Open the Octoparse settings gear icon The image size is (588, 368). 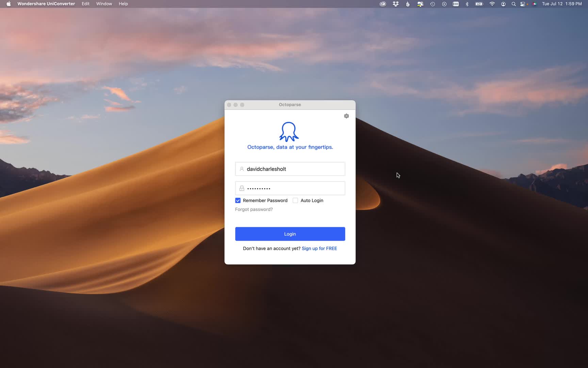tap(346, 116)
